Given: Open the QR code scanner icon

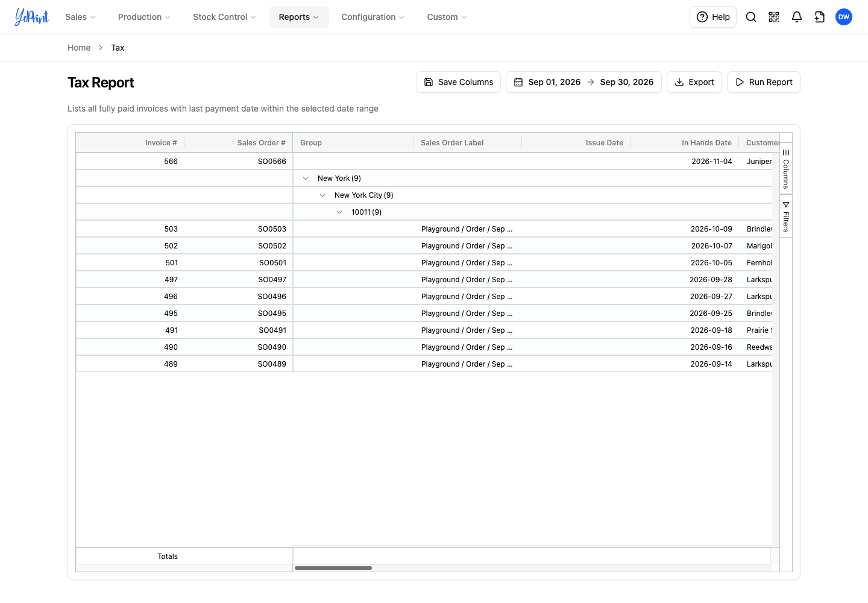Looking at the screenshot, I should point(774,17).
